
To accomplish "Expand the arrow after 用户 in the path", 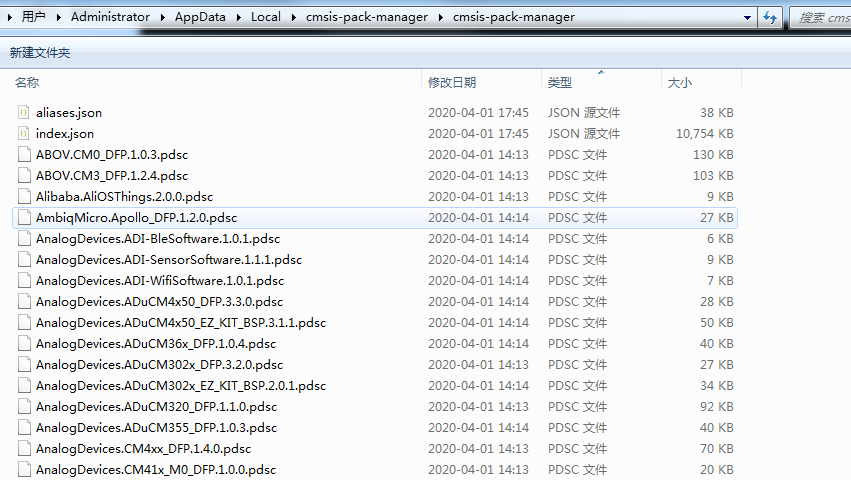I will coord(59,17).
